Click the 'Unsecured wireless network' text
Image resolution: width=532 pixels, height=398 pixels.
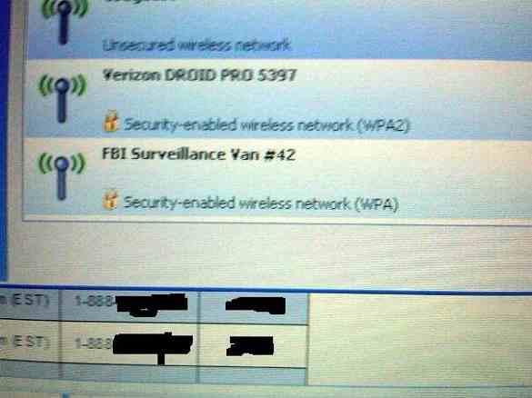(196, 45)
